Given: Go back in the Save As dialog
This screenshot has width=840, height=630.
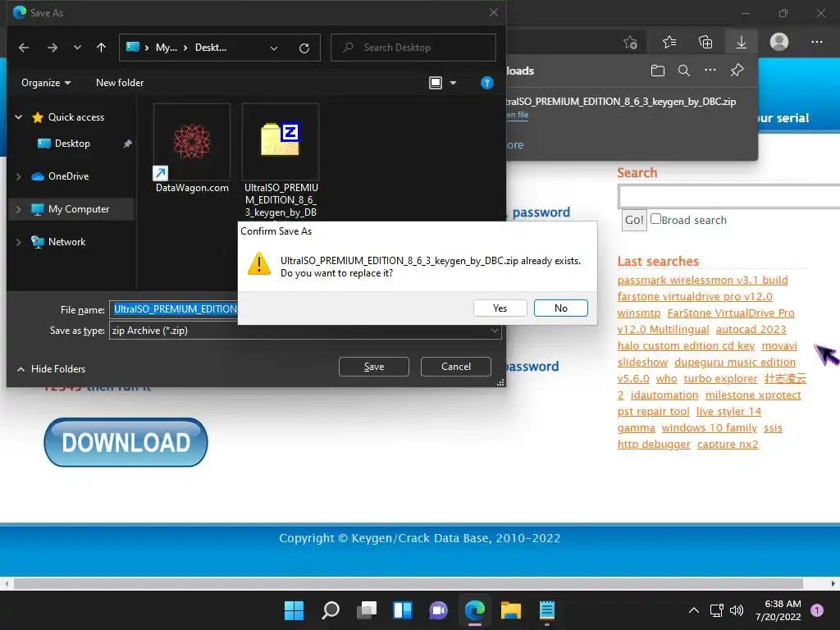Looking at the screenshot, I should pyautogui.click(x=24, y=48).
